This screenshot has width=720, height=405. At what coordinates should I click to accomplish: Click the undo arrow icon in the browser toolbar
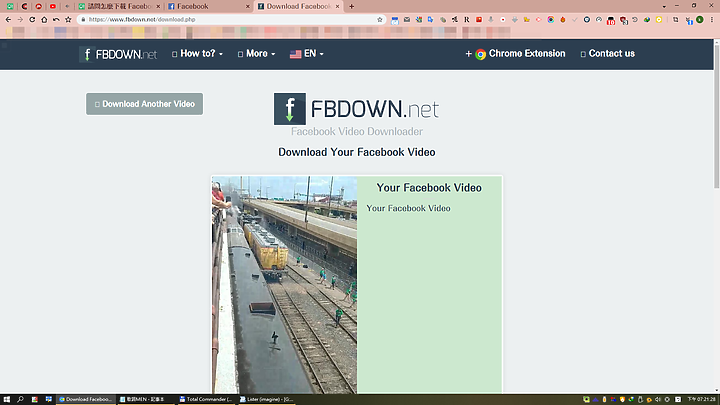click(x=56, y=19)
